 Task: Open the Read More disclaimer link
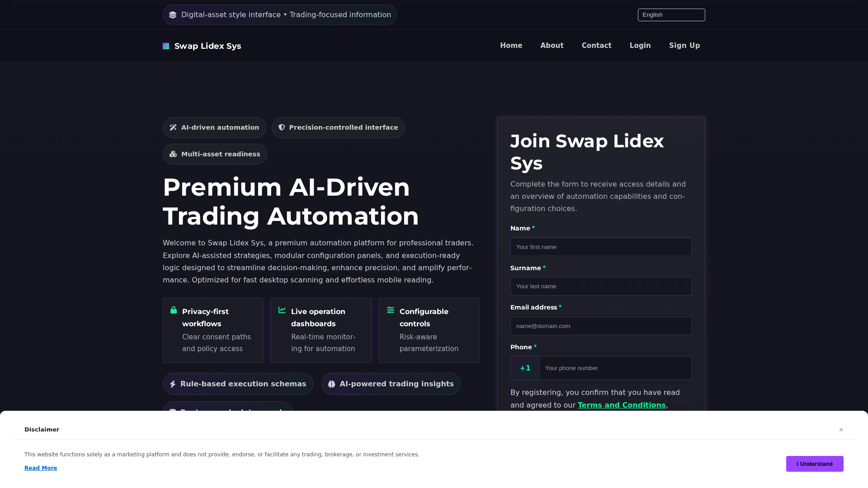coord(41,468)
